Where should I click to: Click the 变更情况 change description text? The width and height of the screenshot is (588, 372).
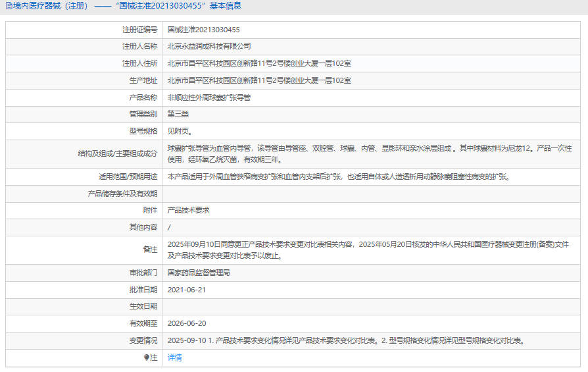point(345,340)
